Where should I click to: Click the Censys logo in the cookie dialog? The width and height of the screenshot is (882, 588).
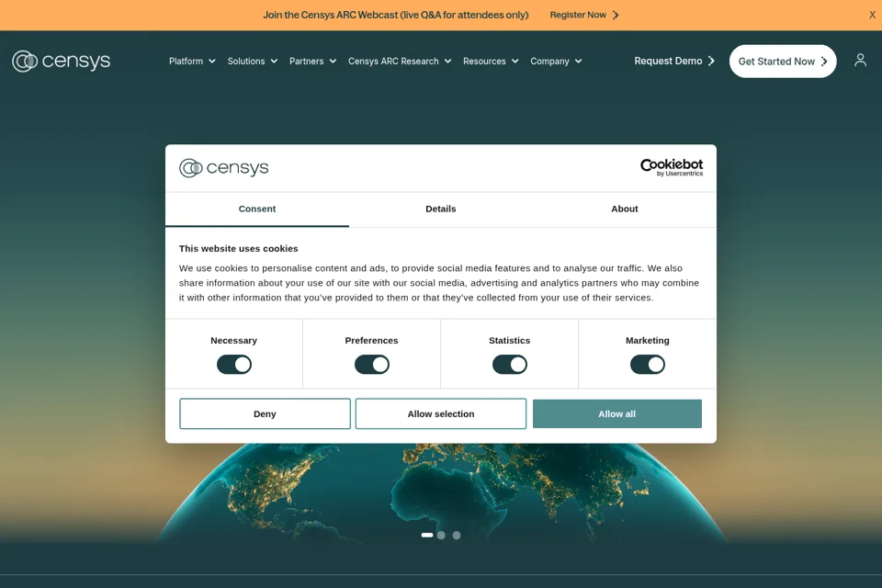(x=224, y=168)
